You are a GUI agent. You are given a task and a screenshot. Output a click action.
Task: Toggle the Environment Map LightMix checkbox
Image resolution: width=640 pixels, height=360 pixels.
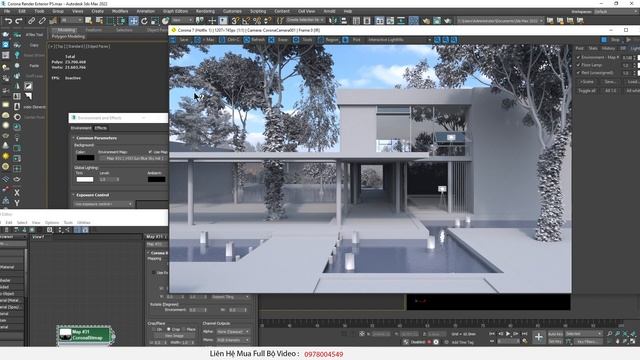pyautogui.click(x=578, y=58)
